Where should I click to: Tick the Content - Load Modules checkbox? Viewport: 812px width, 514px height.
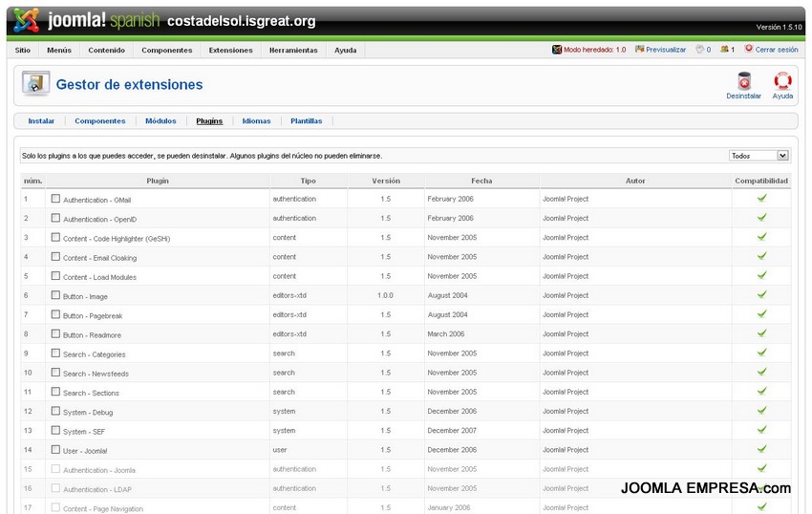pyautogui.click(x=56, y=276)
